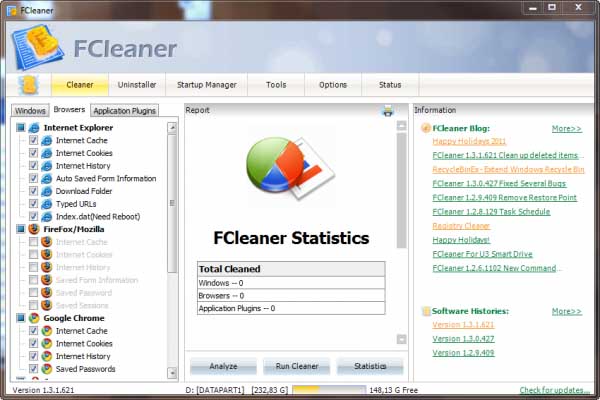
Task: Uncheck Google Chrome's Internet History checkbox
Action: (33, 356)
